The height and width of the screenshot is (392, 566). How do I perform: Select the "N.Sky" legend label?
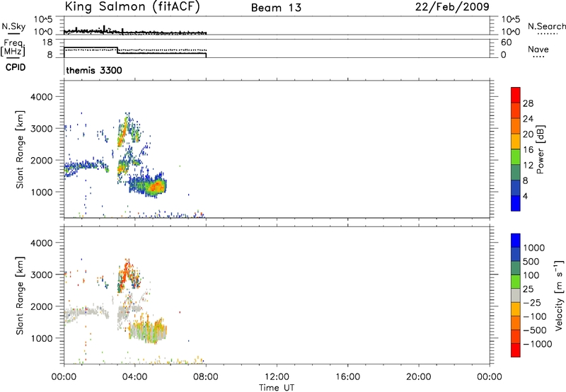tap(13, 26)
